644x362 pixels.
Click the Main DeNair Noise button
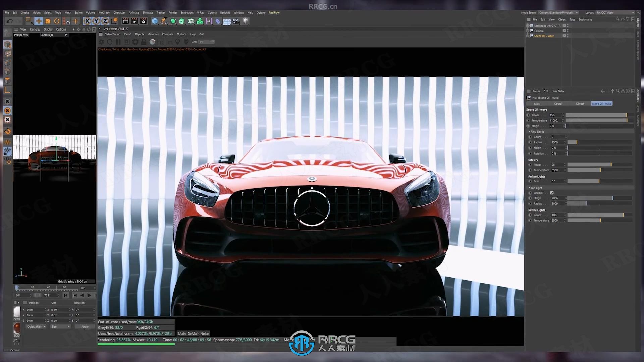point(193,333)
